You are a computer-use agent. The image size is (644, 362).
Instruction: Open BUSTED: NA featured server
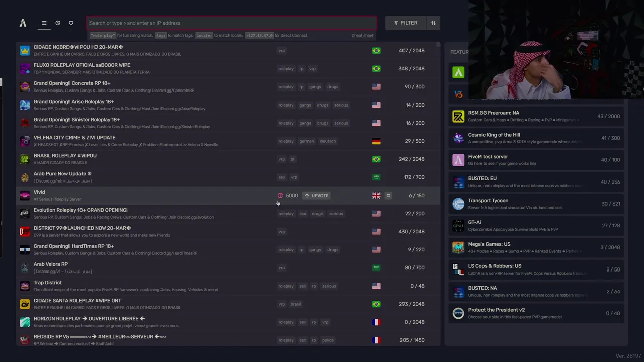pyautogui.click(x=536, y=291)
